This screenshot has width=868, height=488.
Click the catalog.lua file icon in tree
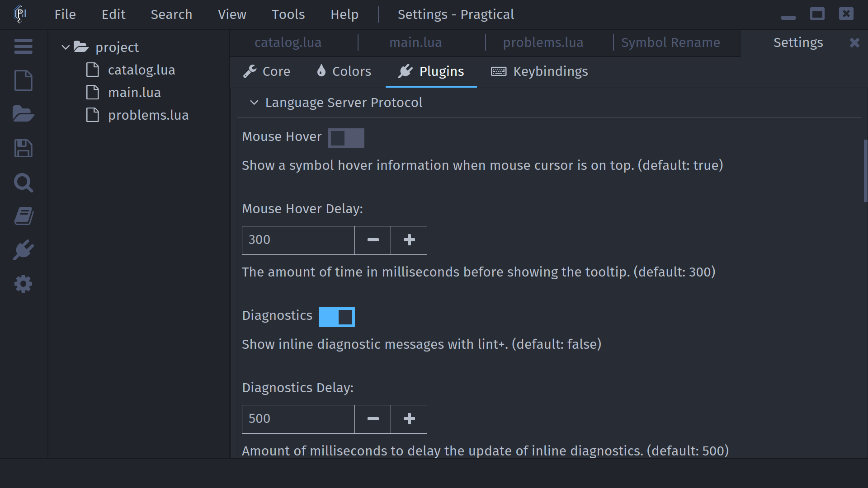[x=93, y=70]
